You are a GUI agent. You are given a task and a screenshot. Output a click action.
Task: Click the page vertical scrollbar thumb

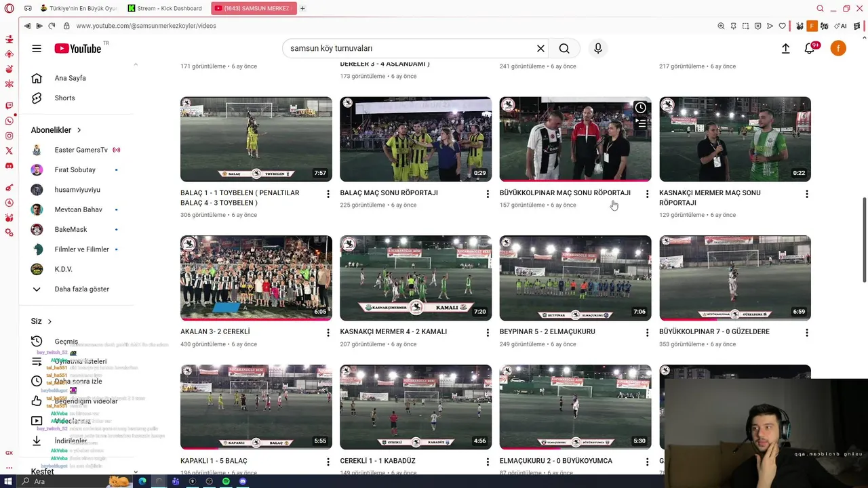[x=864, y=241]
